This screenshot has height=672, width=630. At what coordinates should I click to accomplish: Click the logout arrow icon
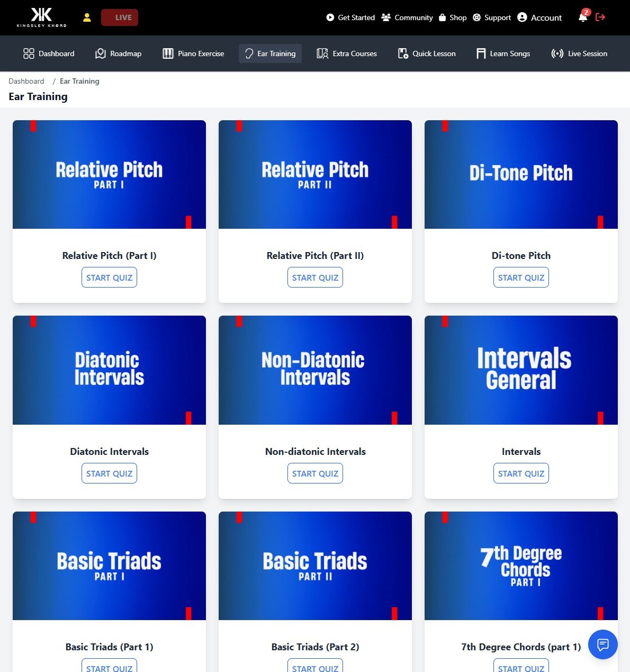click(x=600, y=17)
